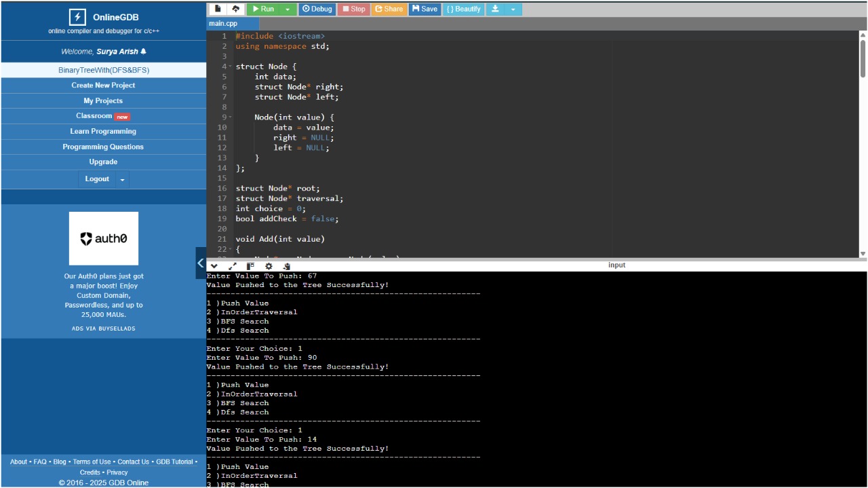Fold the struct Node block at line 4

[230, 67]
